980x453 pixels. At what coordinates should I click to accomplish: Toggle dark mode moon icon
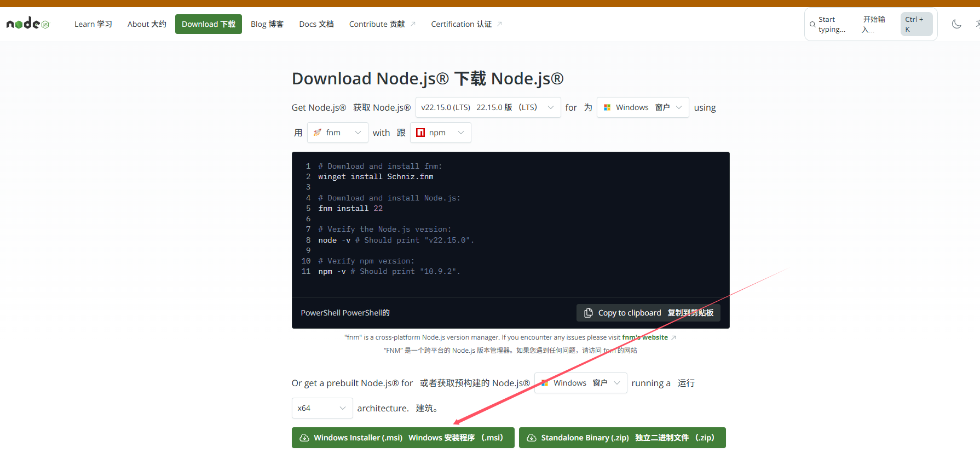click(956, 24)
